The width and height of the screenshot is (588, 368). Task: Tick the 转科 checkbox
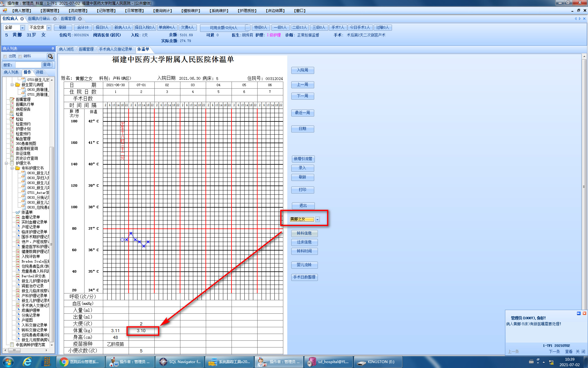(20, 56)
